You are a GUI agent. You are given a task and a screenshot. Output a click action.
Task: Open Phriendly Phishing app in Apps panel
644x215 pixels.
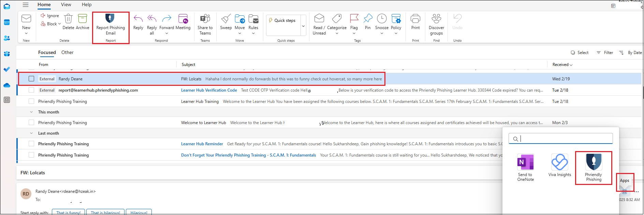594,162
